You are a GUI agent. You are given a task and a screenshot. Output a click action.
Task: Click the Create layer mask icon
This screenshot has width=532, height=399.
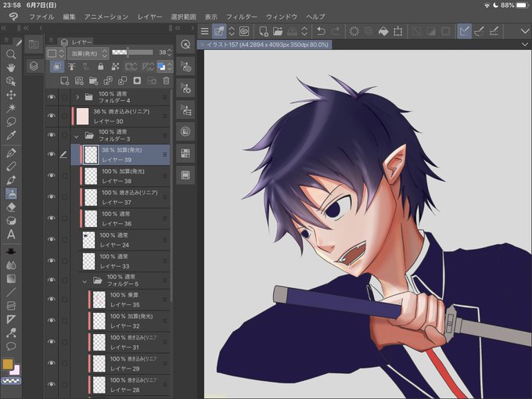tap(137, 81)
